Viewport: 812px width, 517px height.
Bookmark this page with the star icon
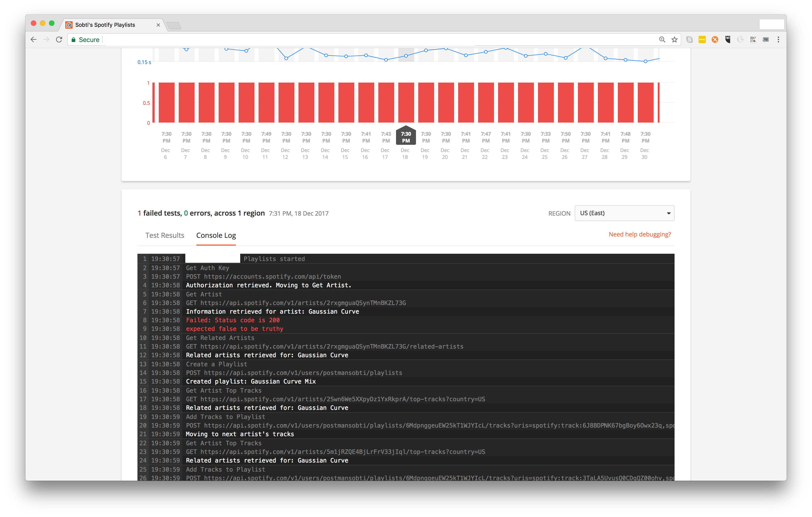(674, 40)
